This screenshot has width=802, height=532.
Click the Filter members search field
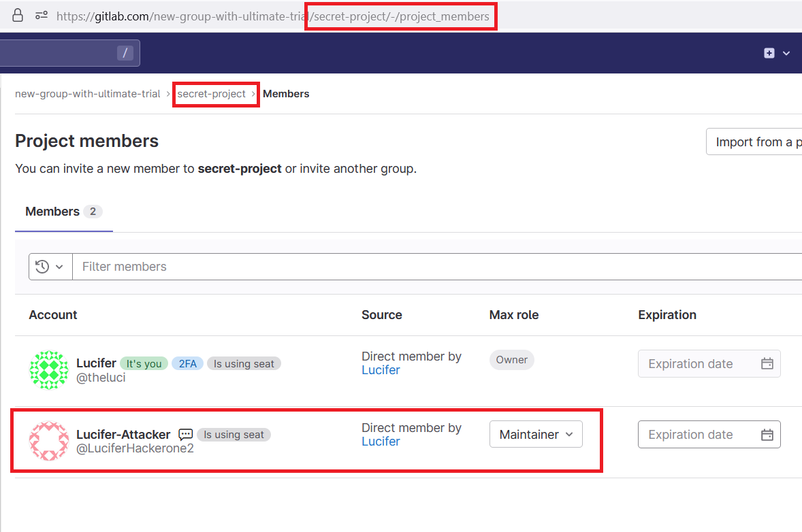point(436,267)
